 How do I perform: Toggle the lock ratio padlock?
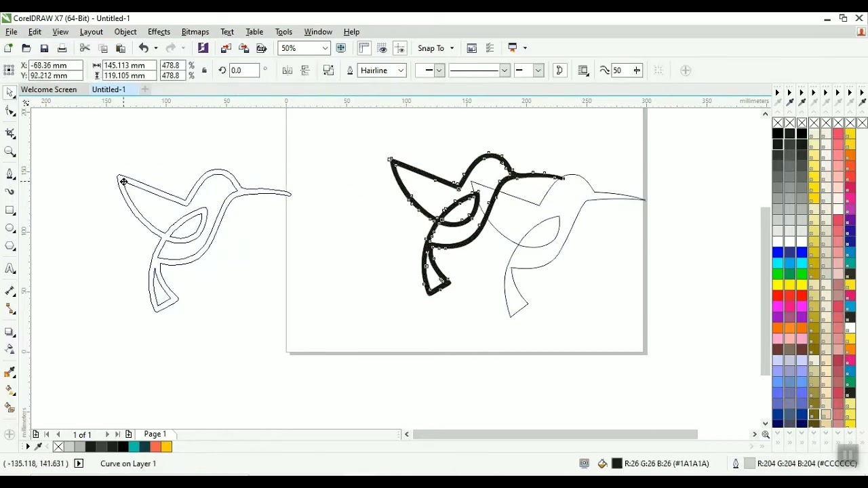point(204,70)
